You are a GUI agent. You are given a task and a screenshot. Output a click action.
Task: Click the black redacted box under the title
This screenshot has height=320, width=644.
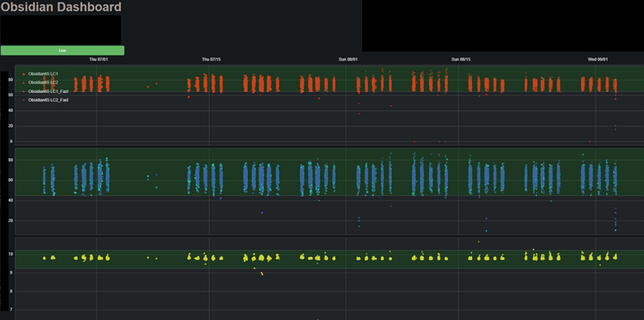[61, 29]
